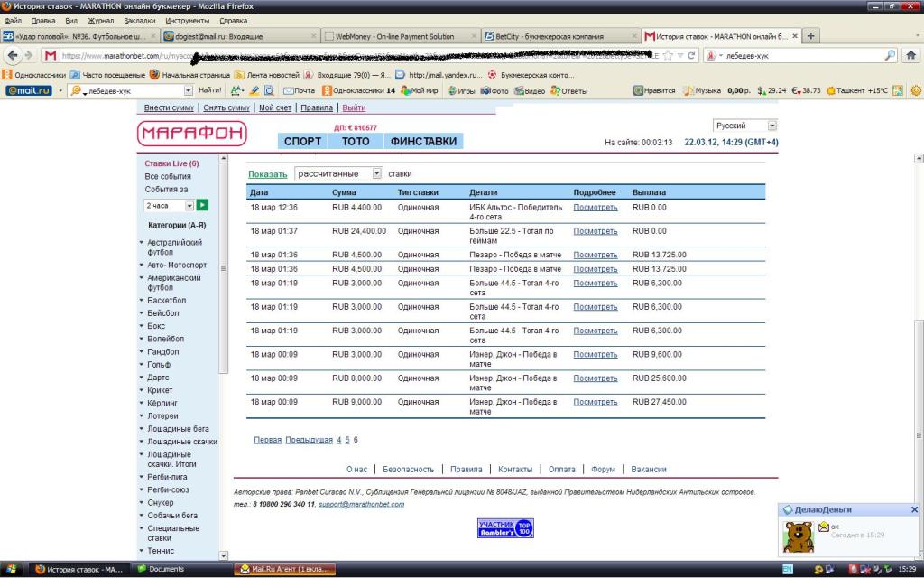Click the @mail.ru logo button in toolbar
The image size is (924, 578).
(28, 91)
